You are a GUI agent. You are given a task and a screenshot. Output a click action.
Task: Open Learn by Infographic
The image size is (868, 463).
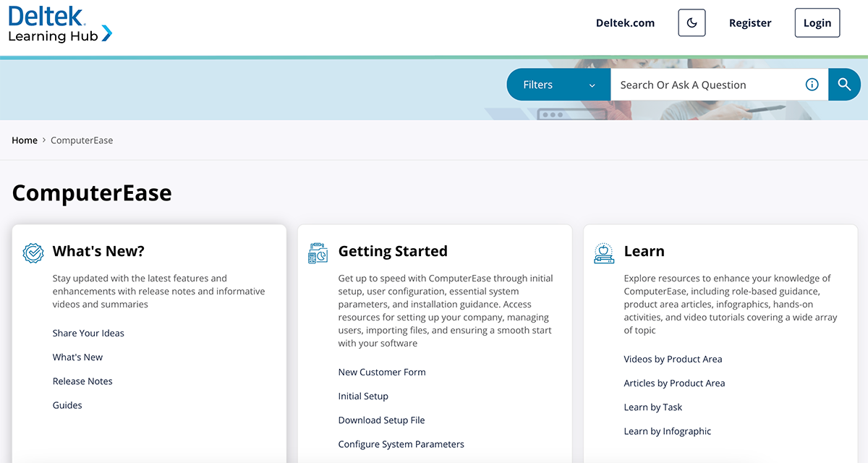tap(667, 431)
